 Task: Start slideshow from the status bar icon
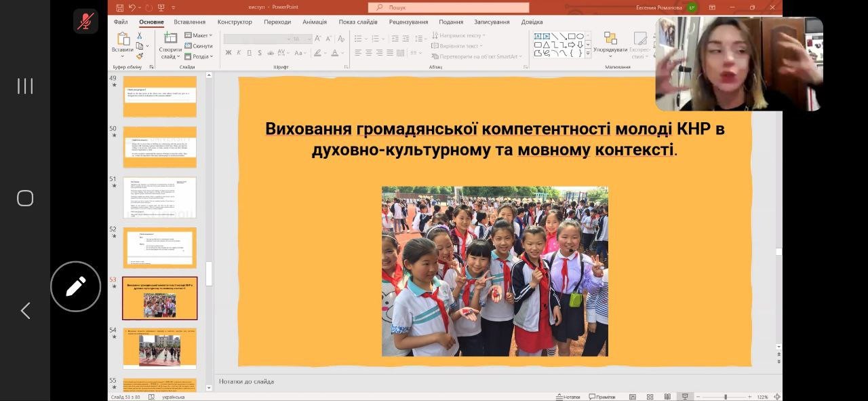click(685, 397)
